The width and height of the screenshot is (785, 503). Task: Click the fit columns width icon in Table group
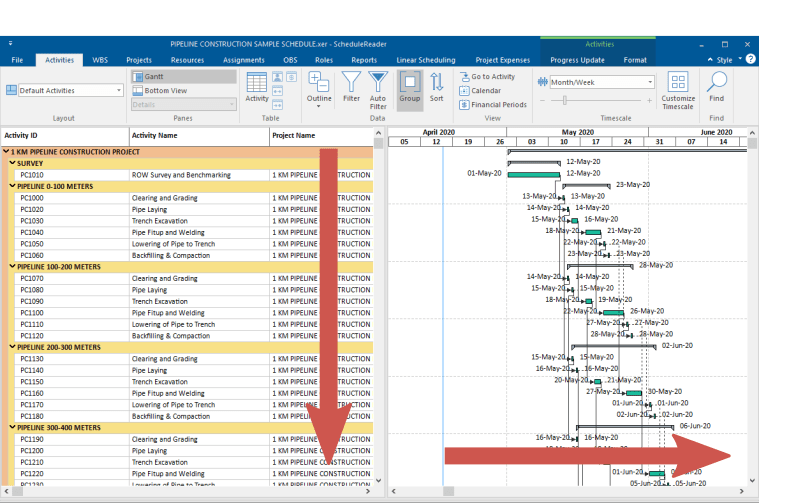click(x=277, y=91)
